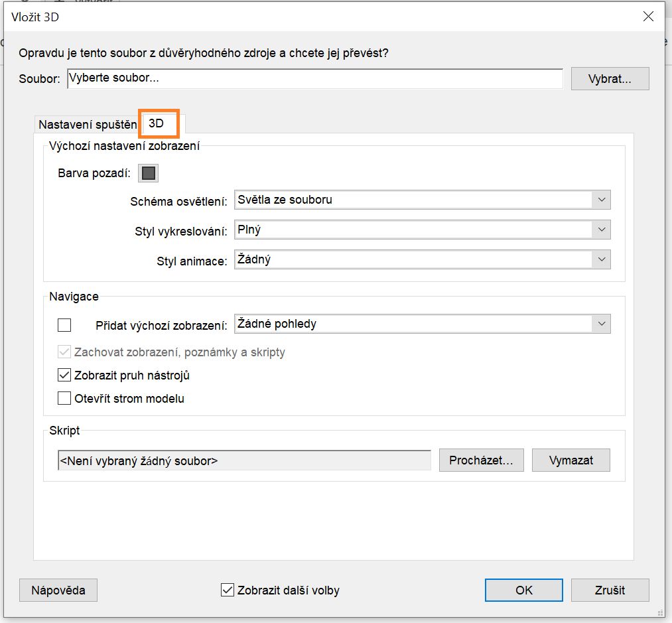Confirm the dialog with OK

pyautogui.click(x=523, y=589)
